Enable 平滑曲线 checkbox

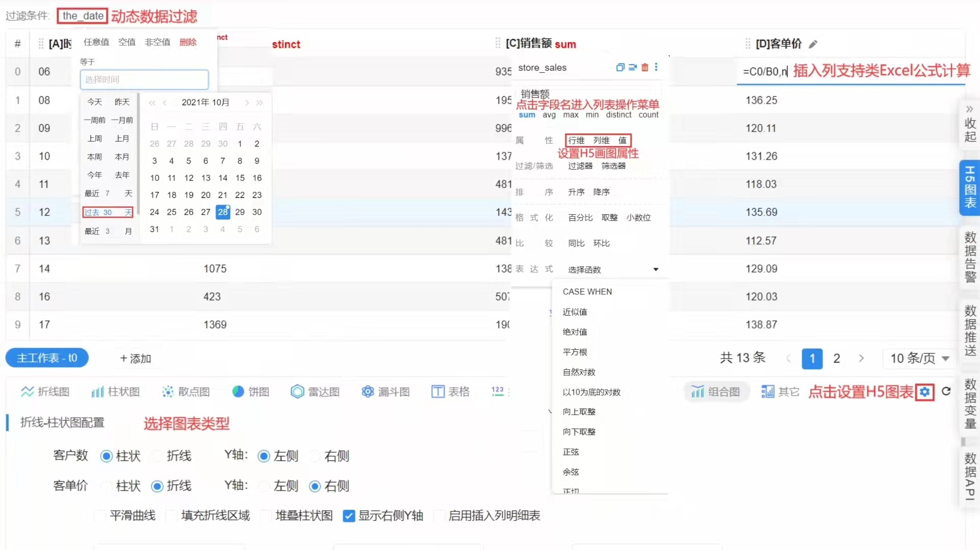(x=100, y=516)
